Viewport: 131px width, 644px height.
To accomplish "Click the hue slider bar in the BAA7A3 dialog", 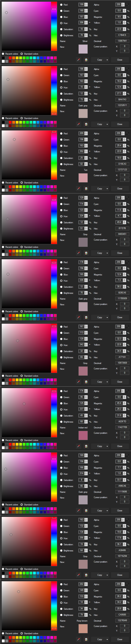I will tap(54, 90).
